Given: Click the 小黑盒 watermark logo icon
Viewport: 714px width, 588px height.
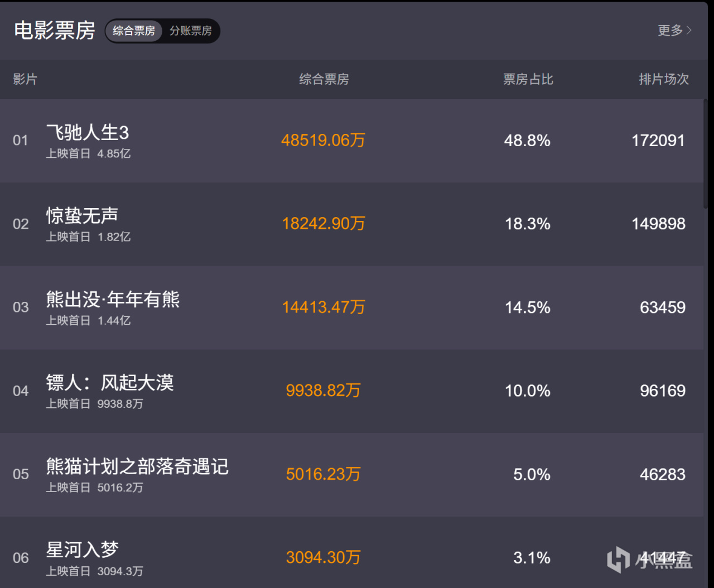Looking at the screenshot, I should (x=618, y=560).
